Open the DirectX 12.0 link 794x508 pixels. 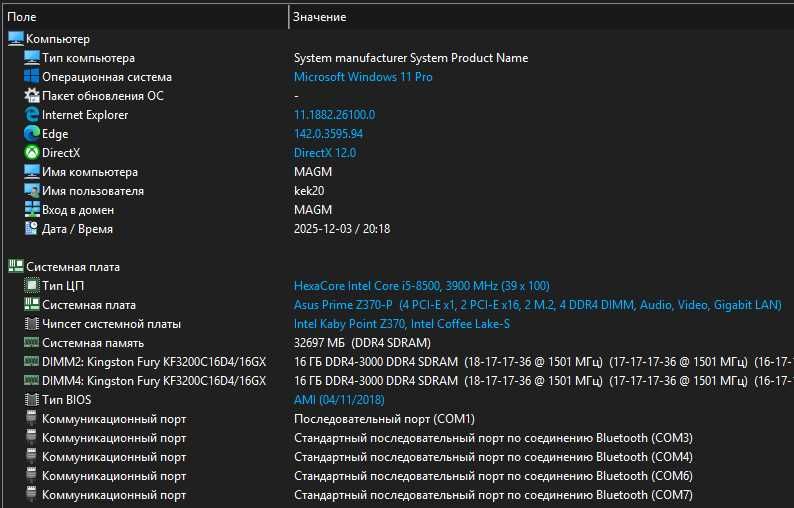(x=325, y=153)
